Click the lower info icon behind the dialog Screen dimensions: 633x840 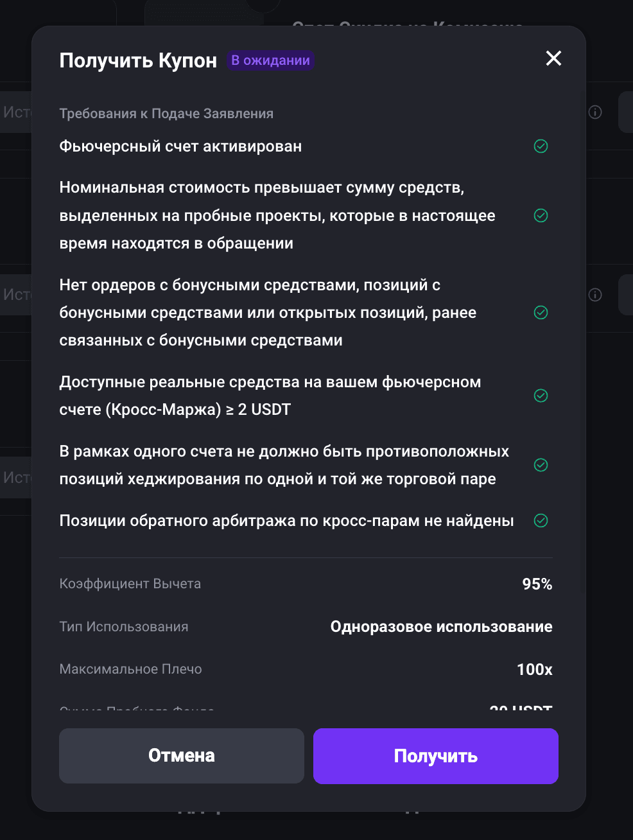pyautogui.click(x=595, y=295)
